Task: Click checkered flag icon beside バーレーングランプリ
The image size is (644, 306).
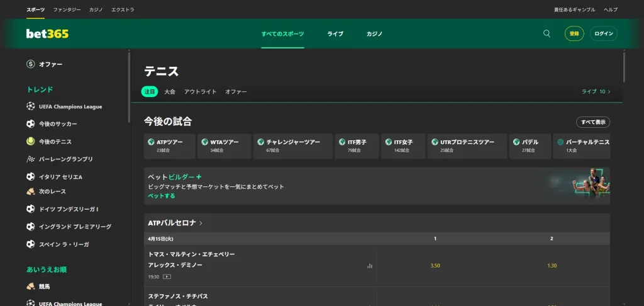Action: click(30, 159)
